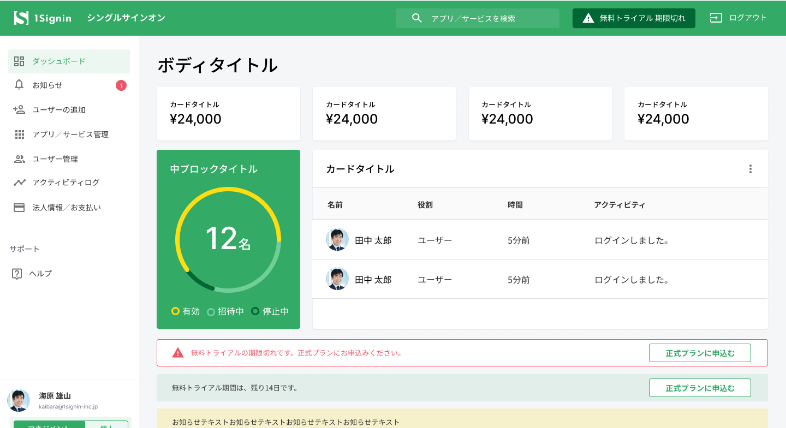The image size is (786, 428).
Task: Click the アクティビティログ chart icon
Action: pos(19,182)
